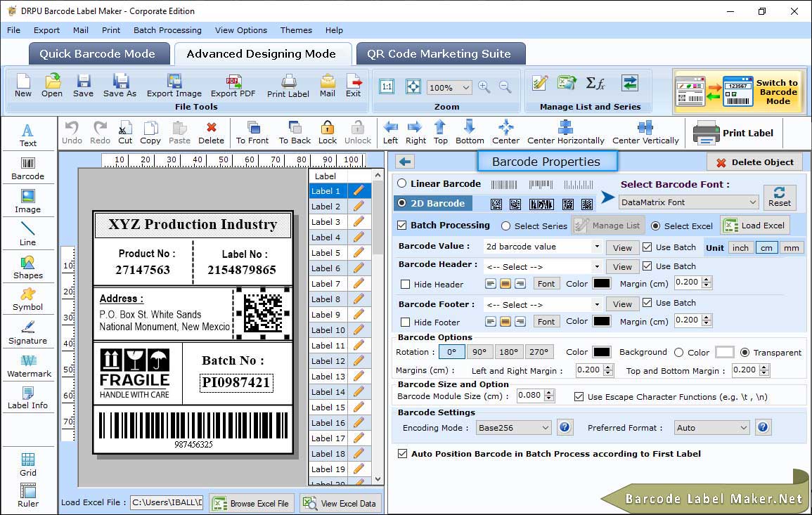
Task: Toggle Use Batch for Barcode Value
Action: (x=647, y=247)
